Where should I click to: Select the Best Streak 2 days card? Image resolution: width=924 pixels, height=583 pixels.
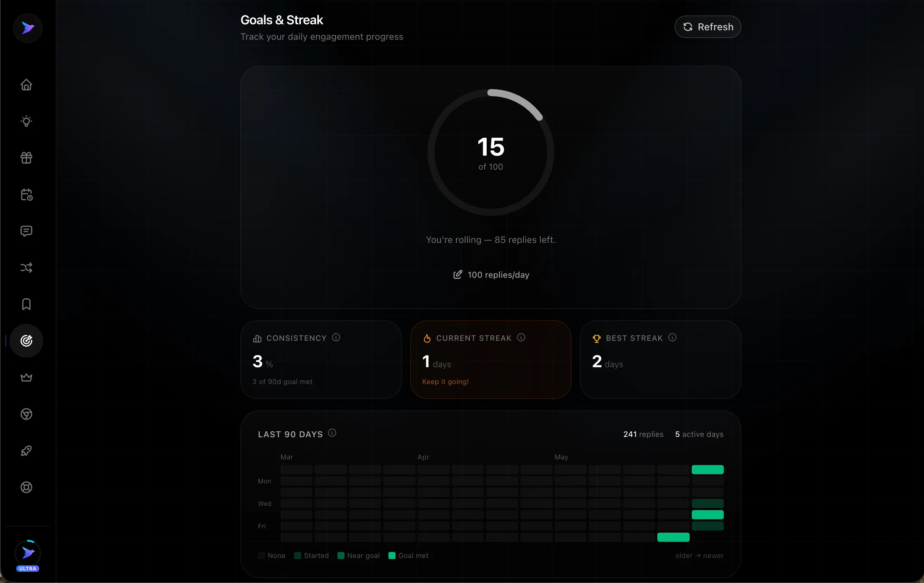(x=660, y=360)
